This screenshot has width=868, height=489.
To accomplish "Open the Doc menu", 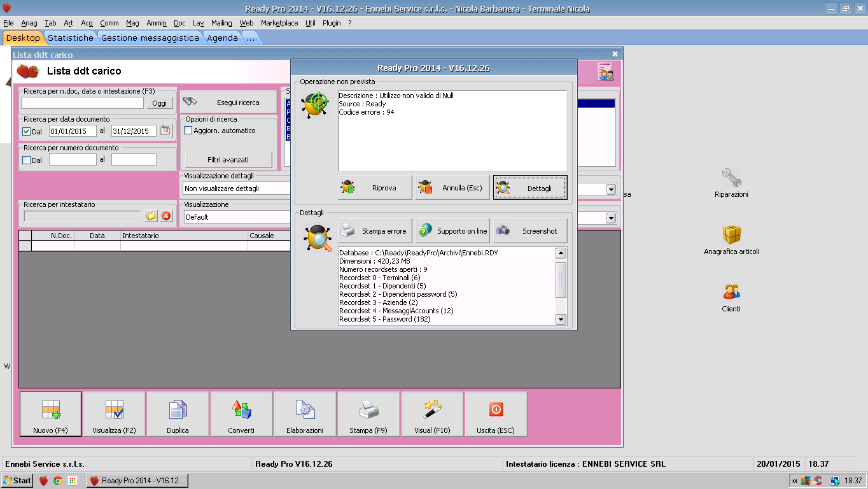I will (x=179, y=23).
